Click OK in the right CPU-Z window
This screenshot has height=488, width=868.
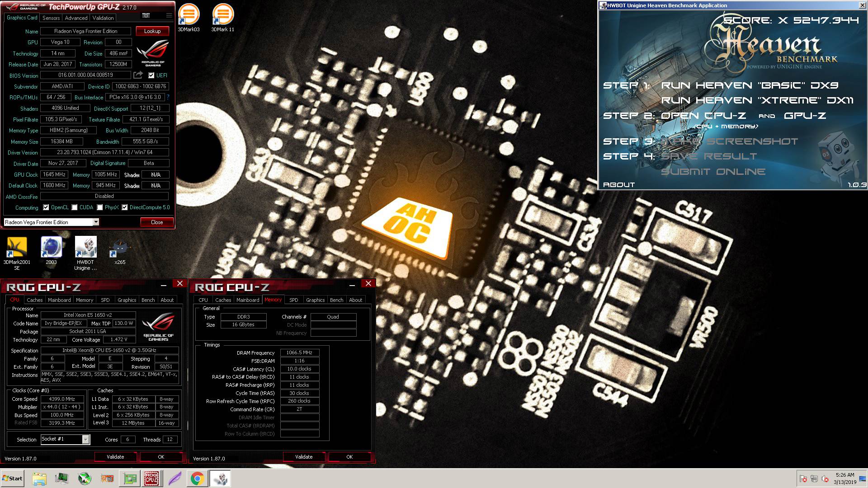pos(349,457)
